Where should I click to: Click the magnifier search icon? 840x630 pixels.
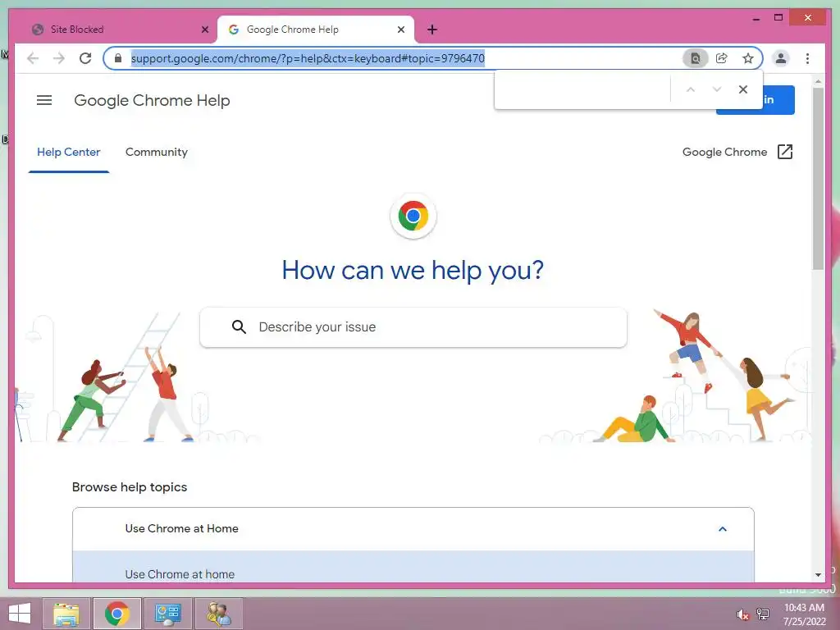(x=239, y=326)
